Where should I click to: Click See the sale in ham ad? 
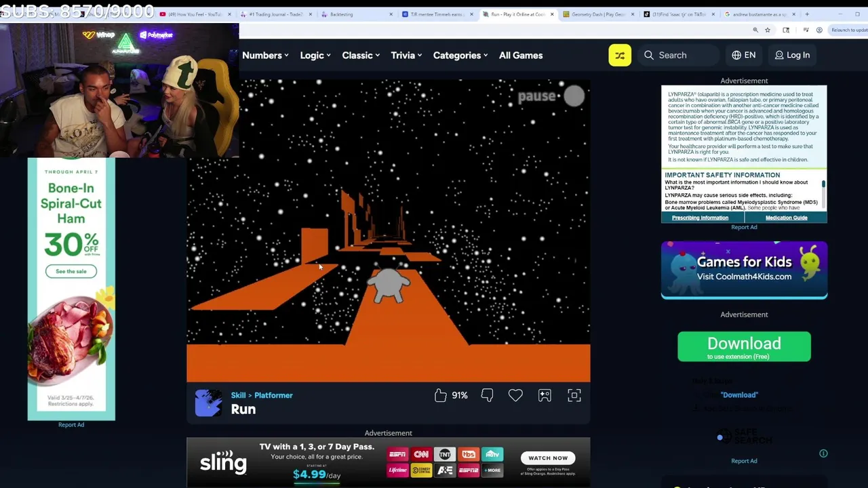pos(71,271)
